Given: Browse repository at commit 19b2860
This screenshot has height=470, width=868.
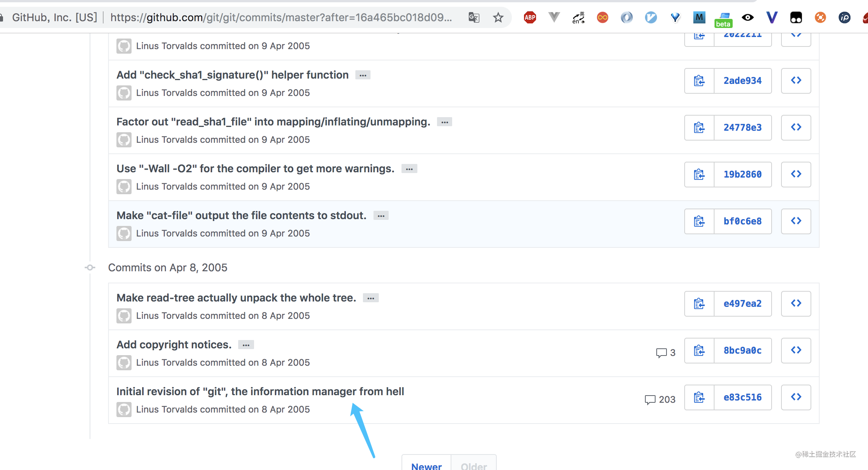Looking at the screenshot, I should click(x=796, y=175).
